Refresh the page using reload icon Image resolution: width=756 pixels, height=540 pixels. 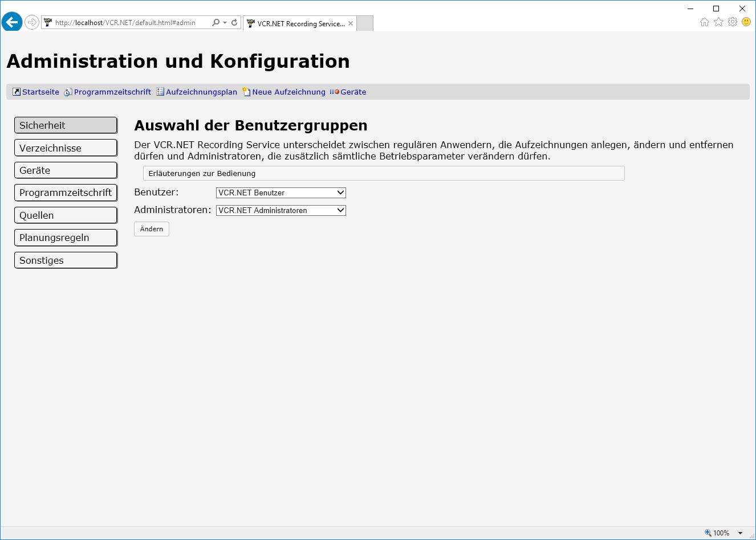pyautogui.click(x=234, y=23)
